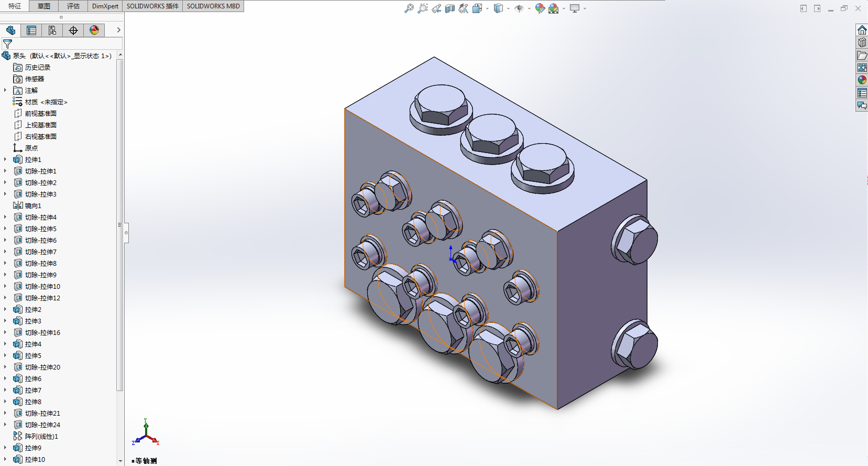Open the SOLIDWORKS MBD ribbon tab
868x466 pixels.
pyautogui.click(x=213, y=6)
